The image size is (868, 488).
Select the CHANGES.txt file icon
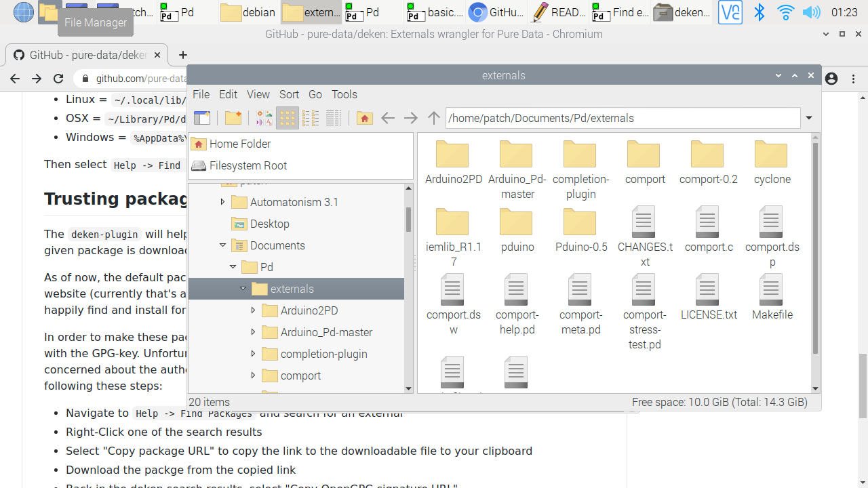(x=644, y=222)
